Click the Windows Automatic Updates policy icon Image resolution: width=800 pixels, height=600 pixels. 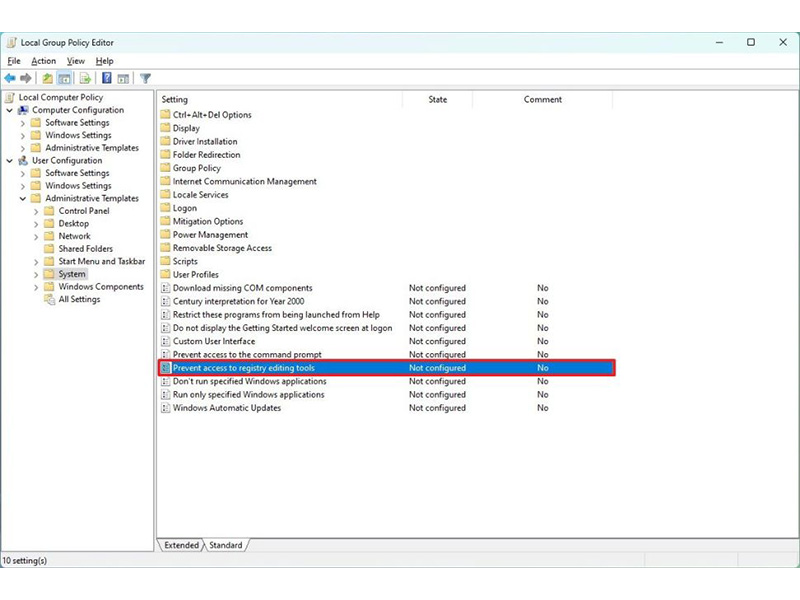point(165,408)
